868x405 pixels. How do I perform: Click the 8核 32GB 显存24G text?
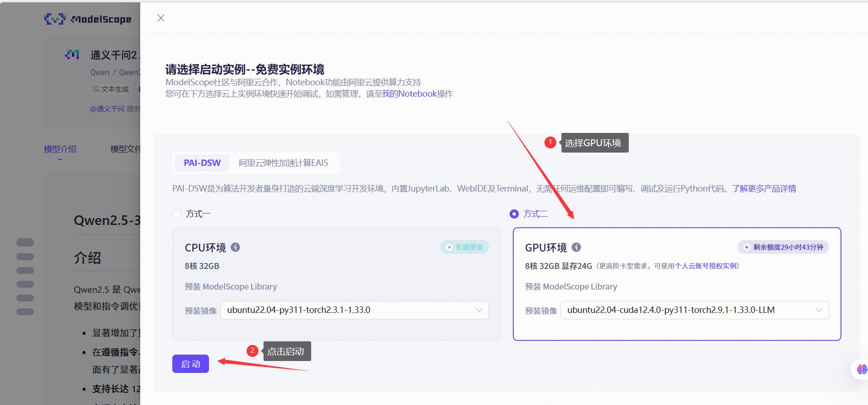pos(559,266)
